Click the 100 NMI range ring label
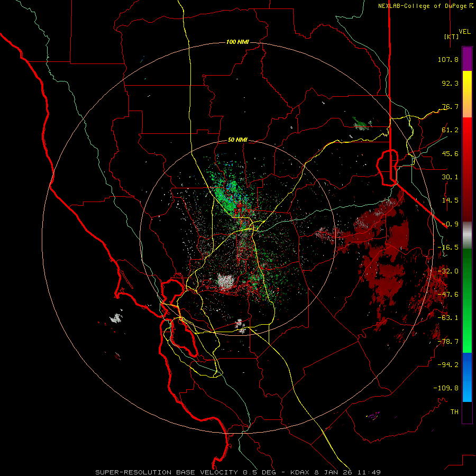Viewport: 476px width, 476px height. [x=237, y=42]
